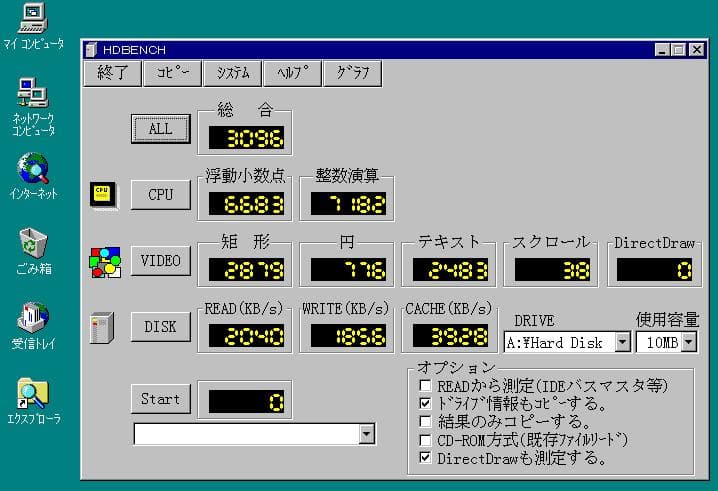Viewport: 718px width, 491px height.
Task: Enable 結果のみコピーする checkbox
Action: click(425, 421)
